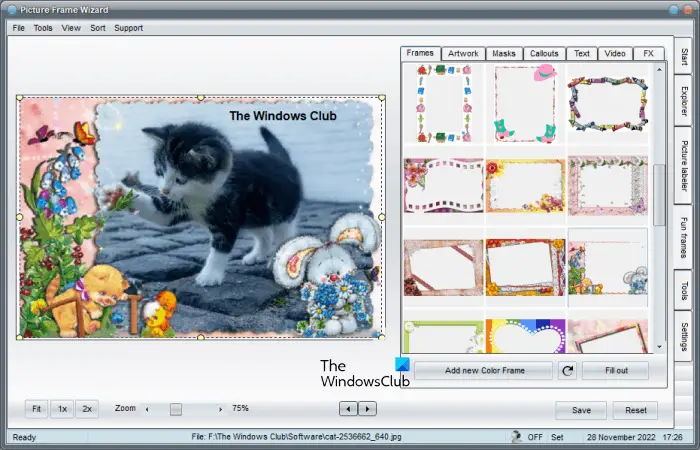Viewport: 700px width, 450px height.
Task: Click the Ready status text
Action: click(x=24, y=438)
